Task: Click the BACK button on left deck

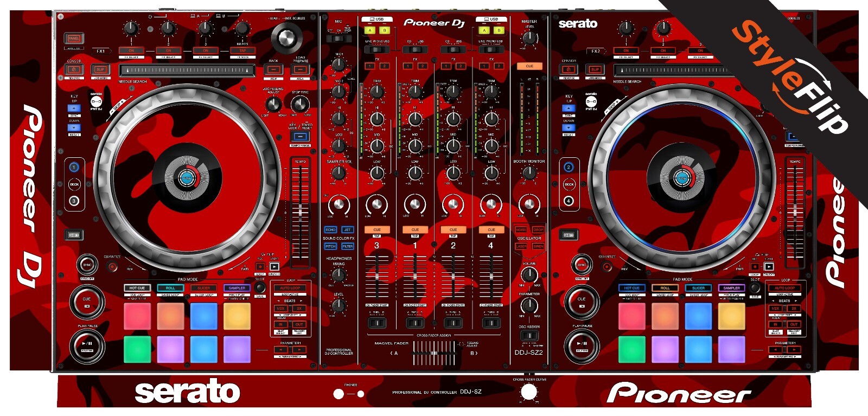Action: pyautogui.click(x=273, y=70)
